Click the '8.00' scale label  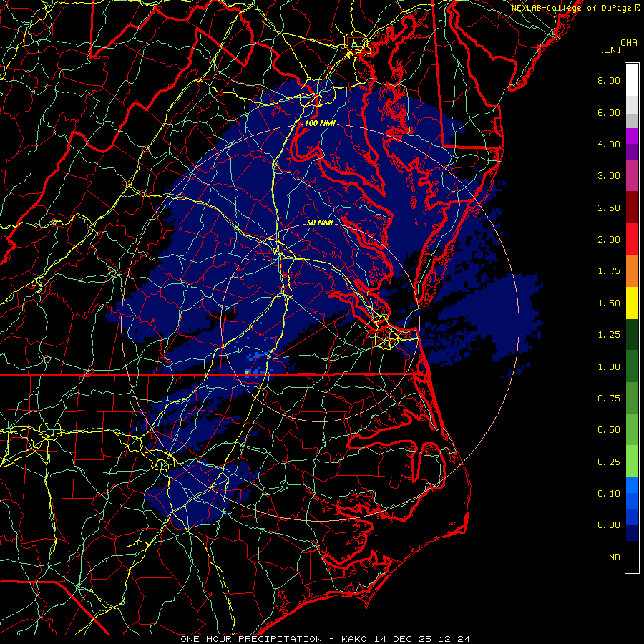point(609,80)
